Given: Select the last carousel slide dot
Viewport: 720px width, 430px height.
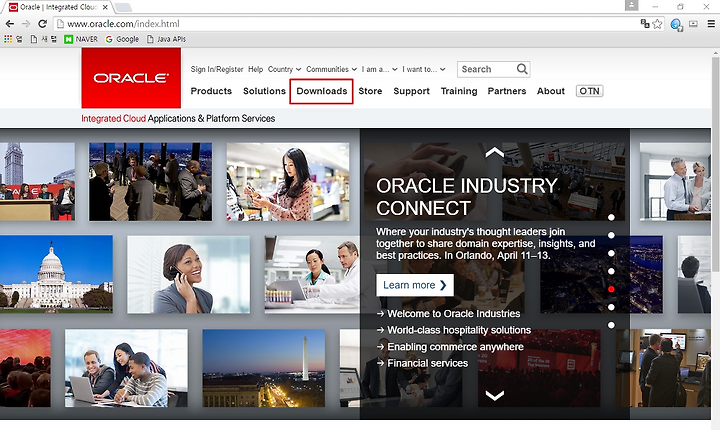Looking at the screenshot, I should [x=611, y=325].
